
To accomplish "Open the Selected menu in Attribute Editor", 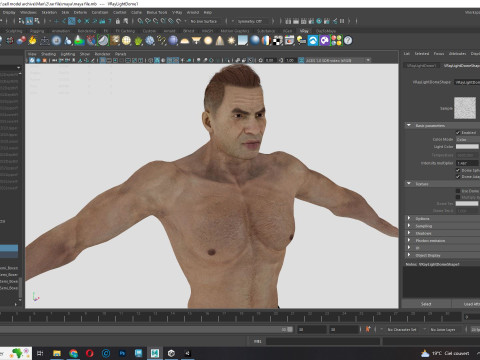I will point(422,53).
